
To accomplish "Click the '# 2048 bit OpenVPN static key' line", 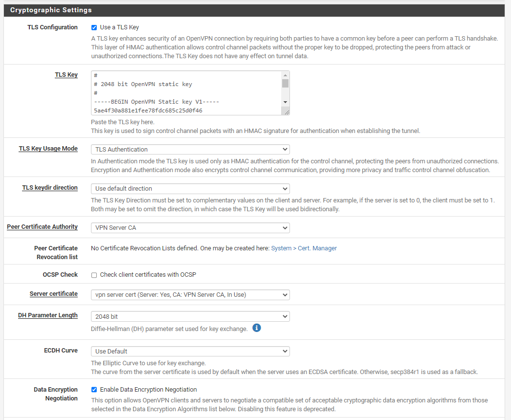I will pyautogui.click(x=143, y=84).
